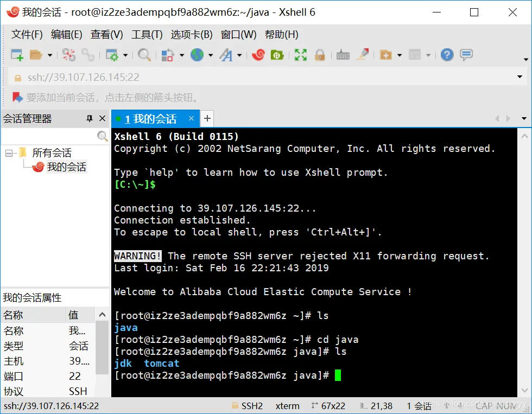Select the 类型 property row
The width and height of the screenshot is (532, 414).
point(48,346)
